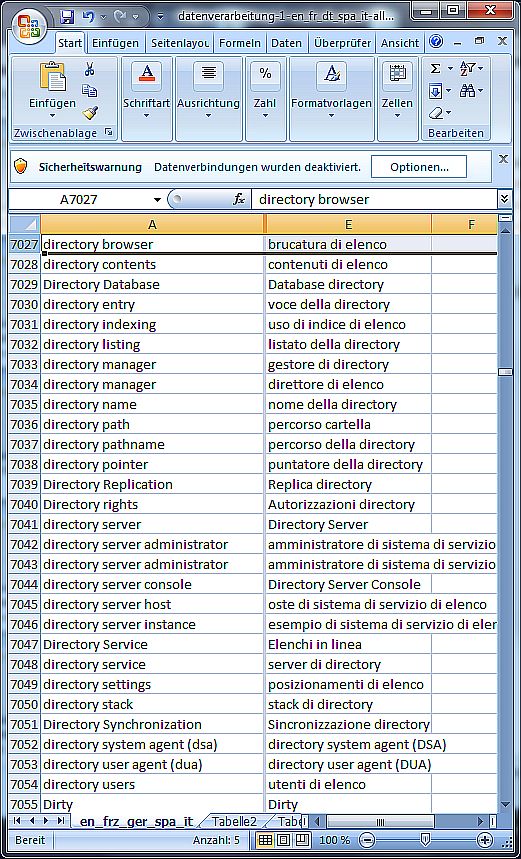Click the Optionen... security button

pyautogui.click(x=419, y=167)
